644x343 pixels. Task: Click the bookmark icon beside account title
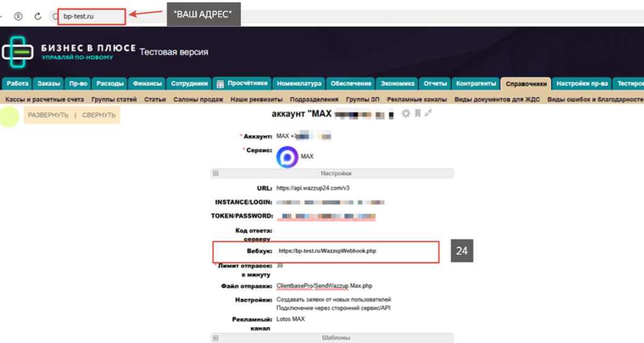tap(417, 114)
